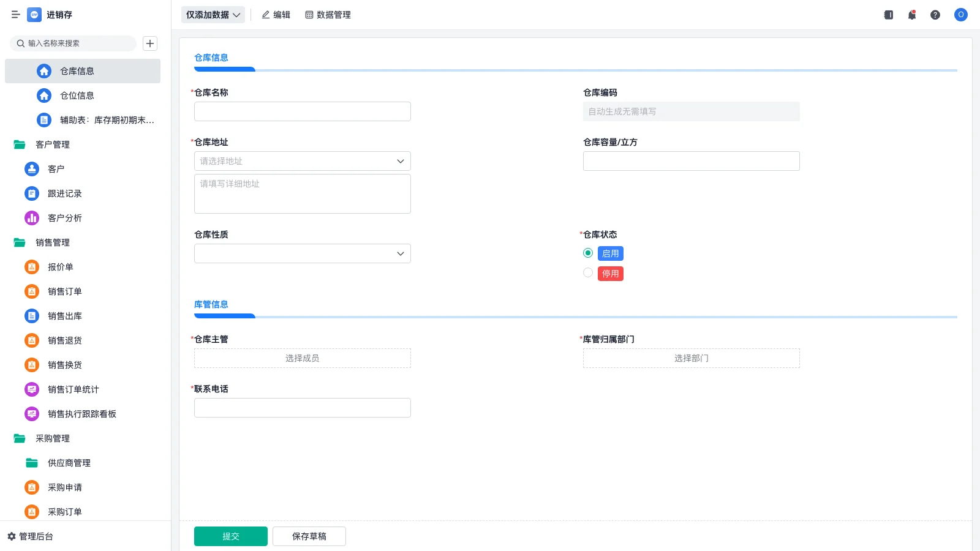Click the 仓库名称 input field
This screenshot has height=551, width=980.
click(303, 111)
